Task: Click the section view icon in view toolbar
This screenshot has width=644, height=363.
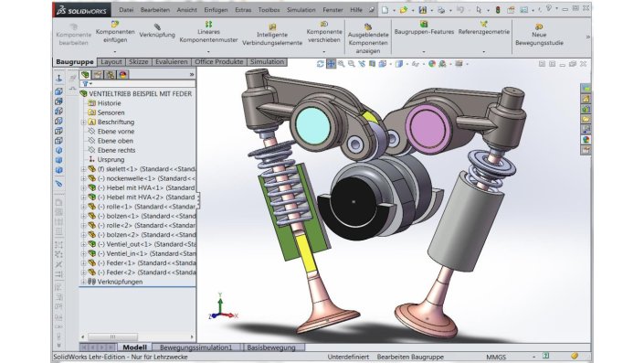Action: click(x=372, y=64)
